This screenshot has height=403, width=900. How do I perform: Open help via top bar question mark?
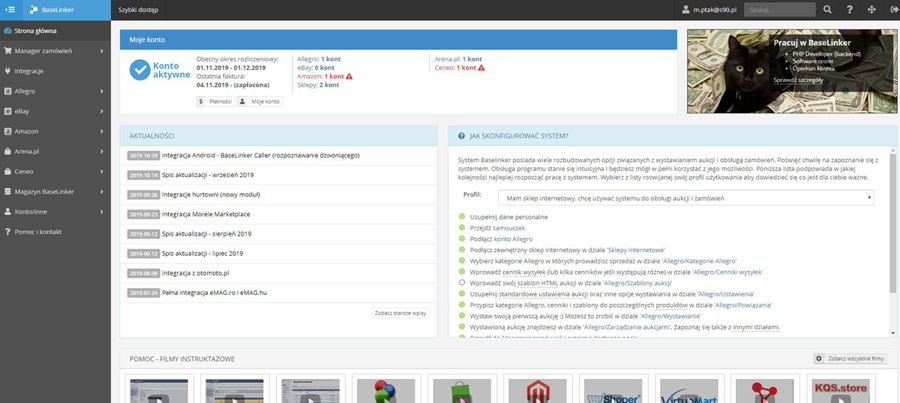(849, 10)
